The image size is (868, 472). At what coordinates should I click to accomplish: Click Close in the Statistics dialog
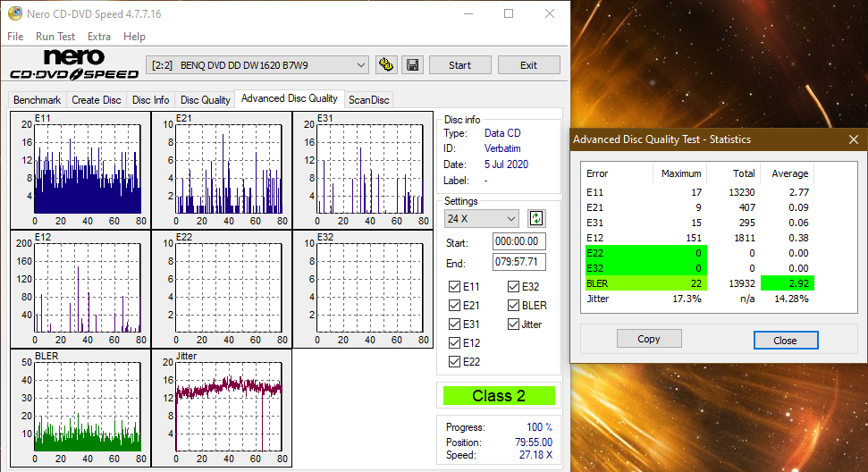pos(786,341)
